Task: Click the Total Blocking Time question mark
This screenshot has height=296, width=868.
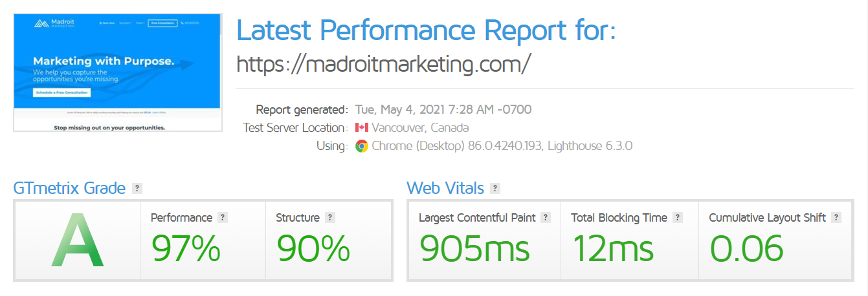Action: click(x=677, y=218)
